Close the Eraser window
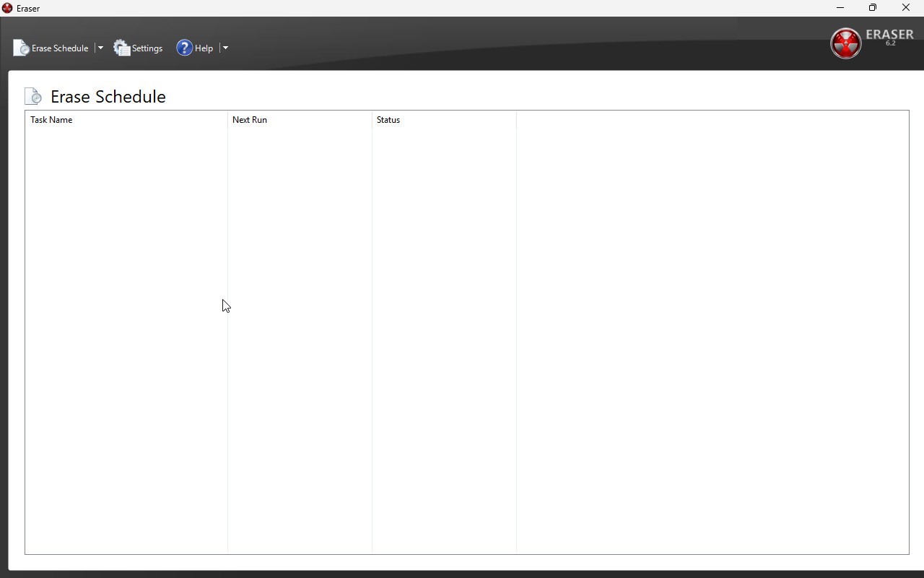Image resolution: width=924 pixels, height=578 pixels. pos(906,8)
